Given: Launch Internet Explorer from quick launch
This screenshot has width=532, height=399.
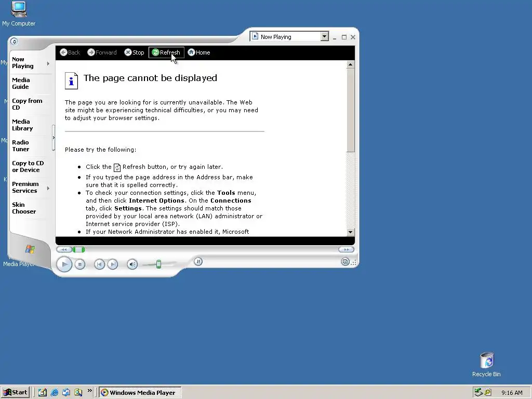Looking at the screenshot, I should coord(54,393).
